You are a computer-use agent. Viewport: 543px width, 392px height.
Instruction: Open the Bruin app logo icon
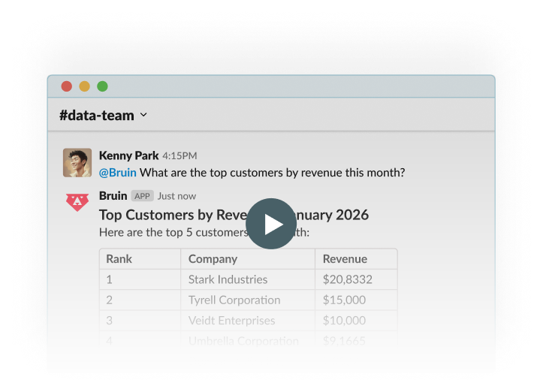coord(77,202)
